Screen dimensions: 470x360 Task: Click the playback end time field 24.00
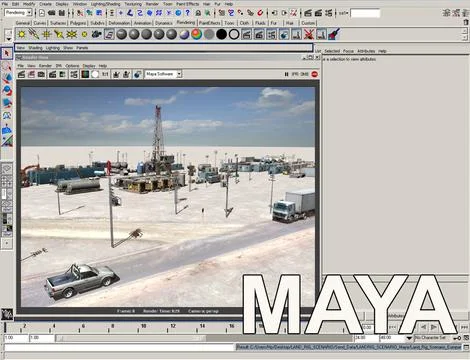366,338
